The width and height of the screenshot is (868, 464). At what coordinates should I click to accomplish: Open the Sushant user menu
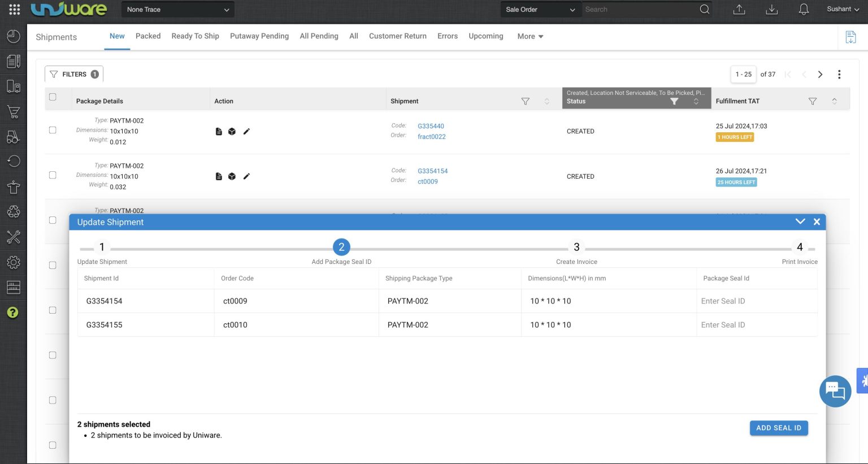[x=843, y=9]
